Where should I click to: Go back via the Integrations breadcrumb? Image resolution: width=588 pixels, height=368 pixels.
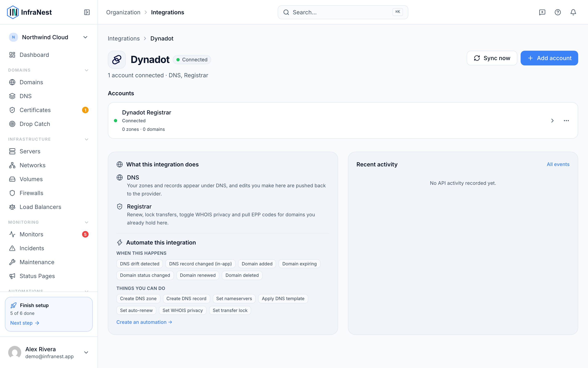(124, 38)
